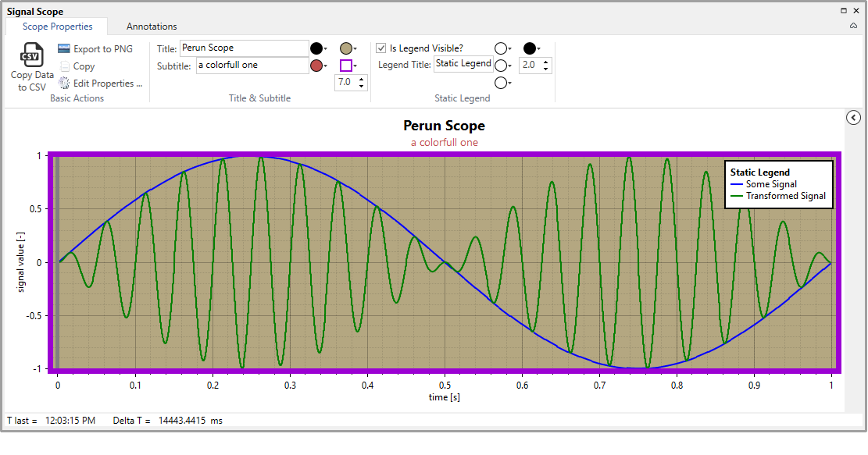Click the Copy icon in Basic Actions
Image resolution: width=868 pixels, height=455 pixels.
point(64,66)
